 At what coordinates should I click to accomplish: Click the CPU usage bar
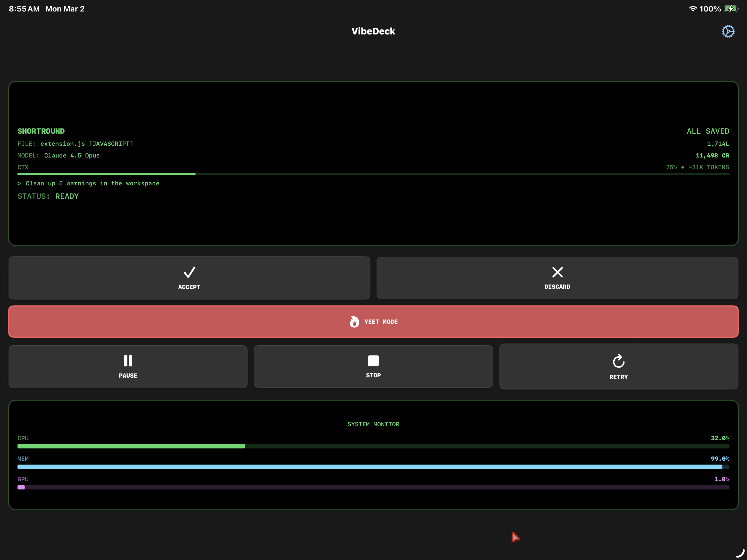pos(373,446)
